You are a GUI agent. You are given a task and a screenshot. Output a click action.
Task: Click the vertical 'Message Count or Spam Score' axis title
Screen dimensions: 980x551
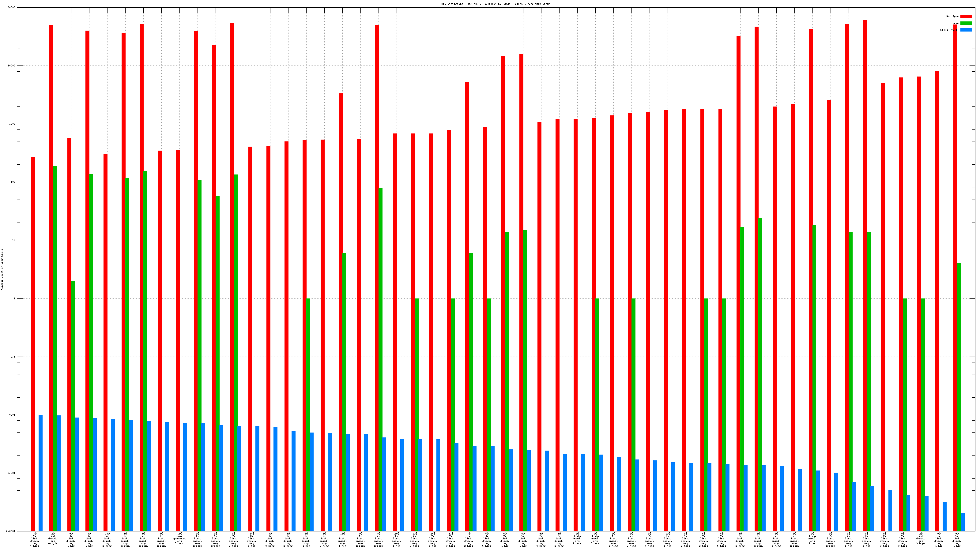pos(2,270)
